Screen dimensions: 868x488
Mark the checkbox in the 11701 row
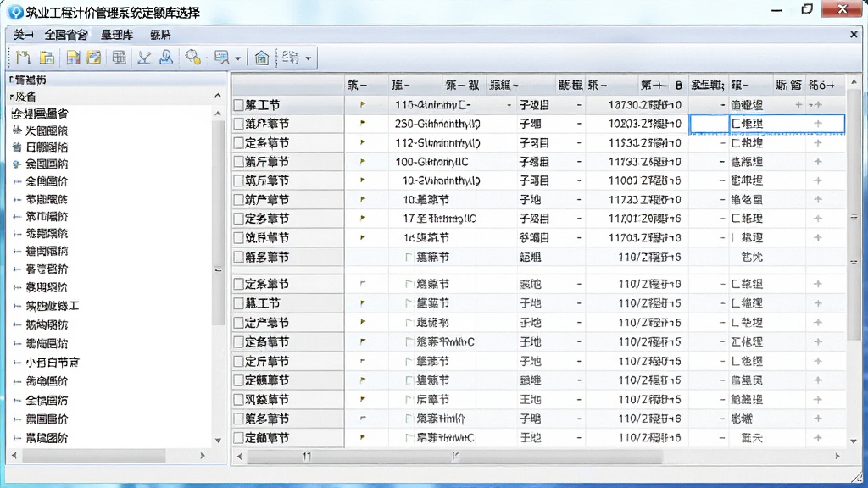238,219
